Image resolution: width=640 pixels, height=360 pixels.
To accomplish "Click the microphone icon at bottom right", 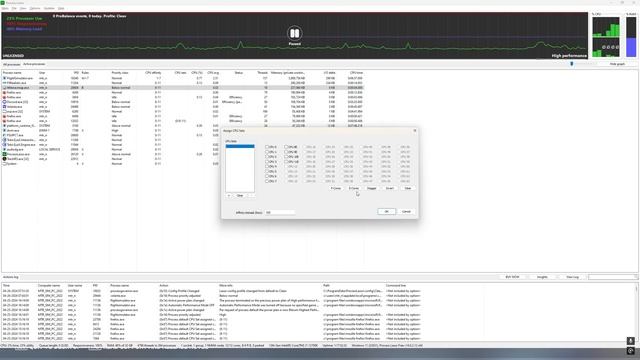I will pos(631,341).
